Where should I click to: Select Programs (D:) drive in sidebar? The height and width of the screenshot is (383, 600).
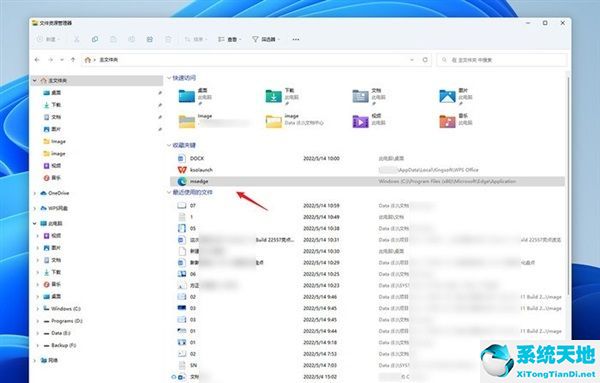[62, 321]
